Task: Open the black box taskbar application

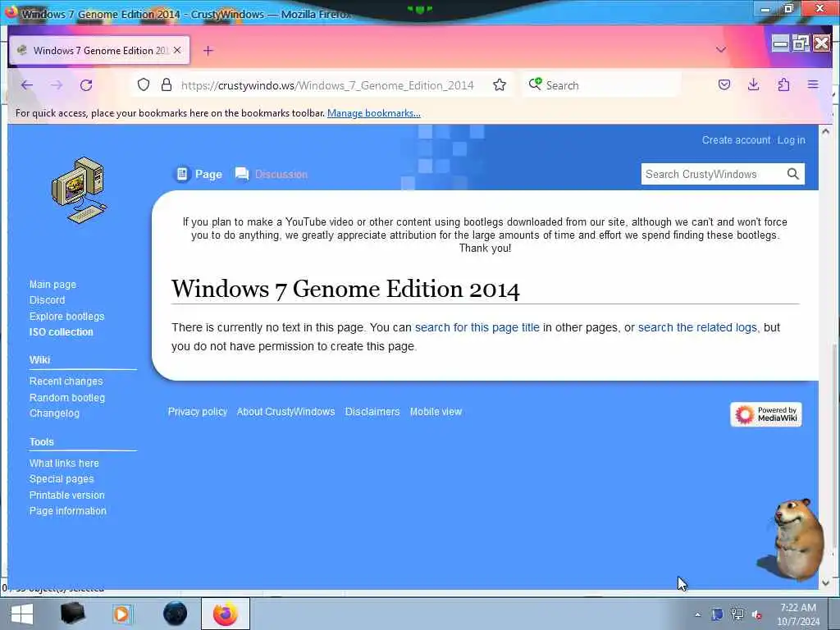Action: point(72,614)
